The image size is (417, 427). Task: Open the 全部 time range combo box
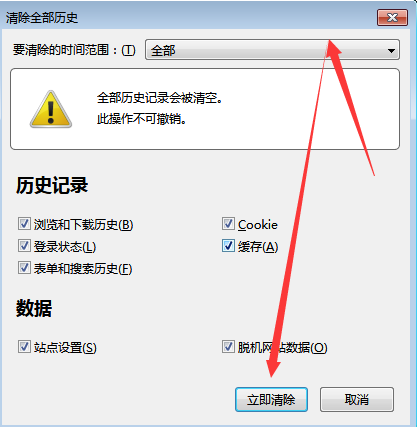point(272,50)
